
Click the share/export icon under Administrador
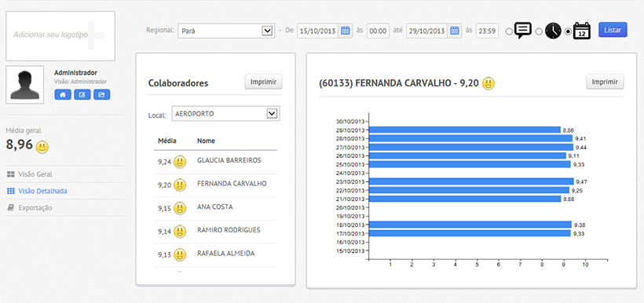[x=101, y=95]
